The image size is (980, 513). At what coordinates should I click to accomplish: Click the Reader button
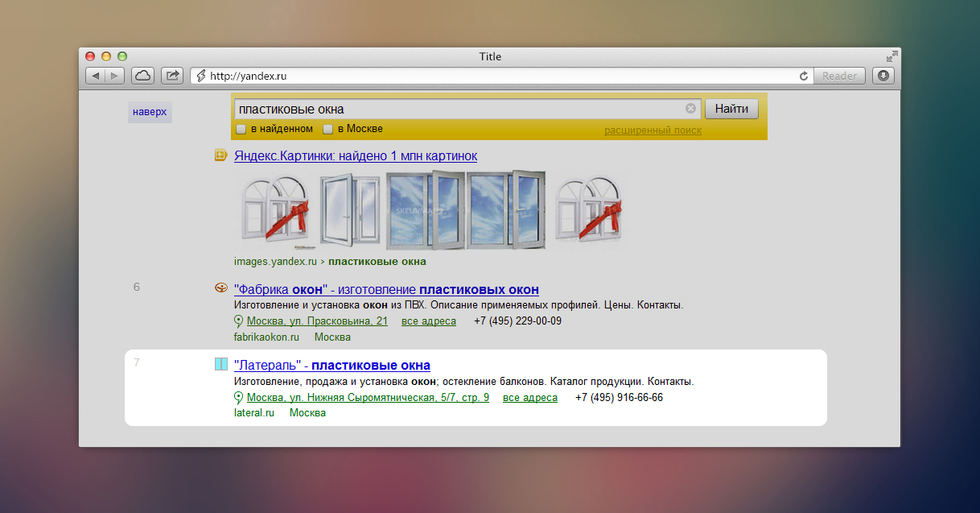click(839, 76)
